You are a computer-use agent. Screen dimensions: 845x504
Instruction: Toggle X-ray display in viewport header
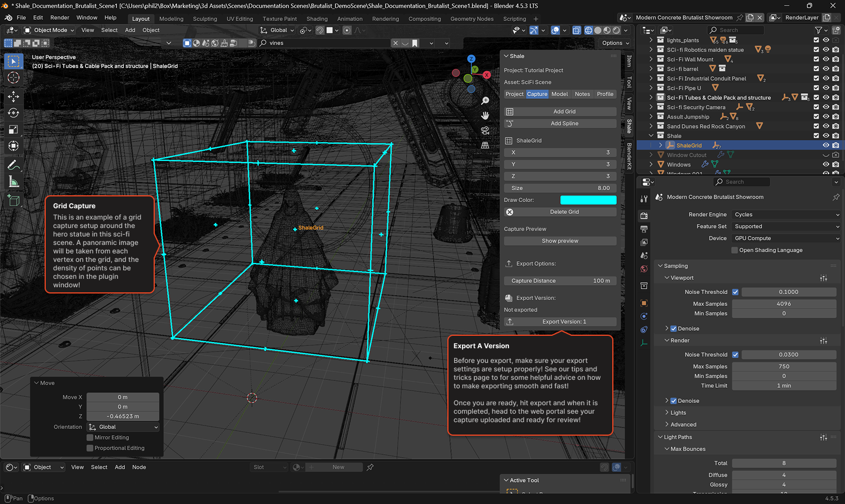576,30
